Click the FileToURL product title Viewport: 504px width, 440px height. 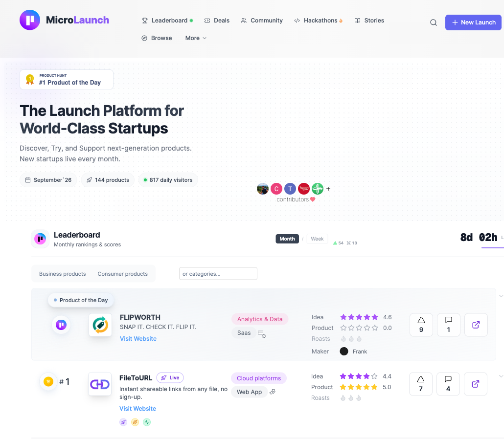tap(136, 378)
